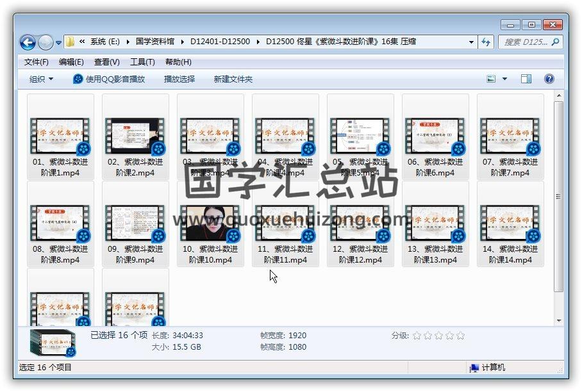
Task: Select the 10、紫微斗数进阶课10.mp4 video thumbnail
Action: coord(210,224)
